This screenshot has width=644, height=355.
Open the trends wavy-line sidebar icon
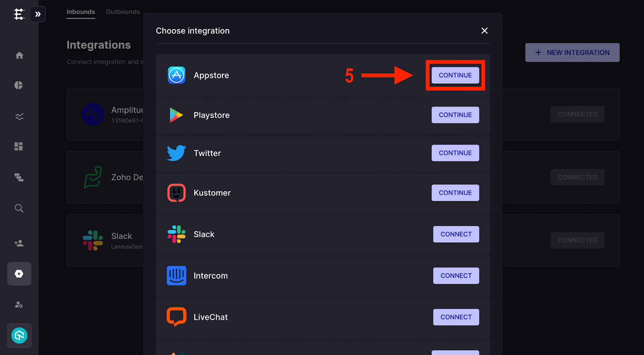(x=19, y=117)
